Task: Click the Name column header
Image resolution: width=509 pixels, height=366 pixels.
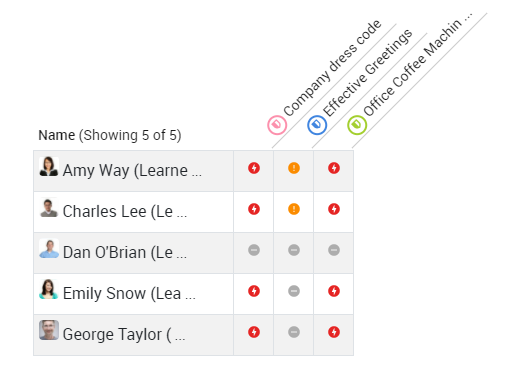Action: tap(57, 135)
